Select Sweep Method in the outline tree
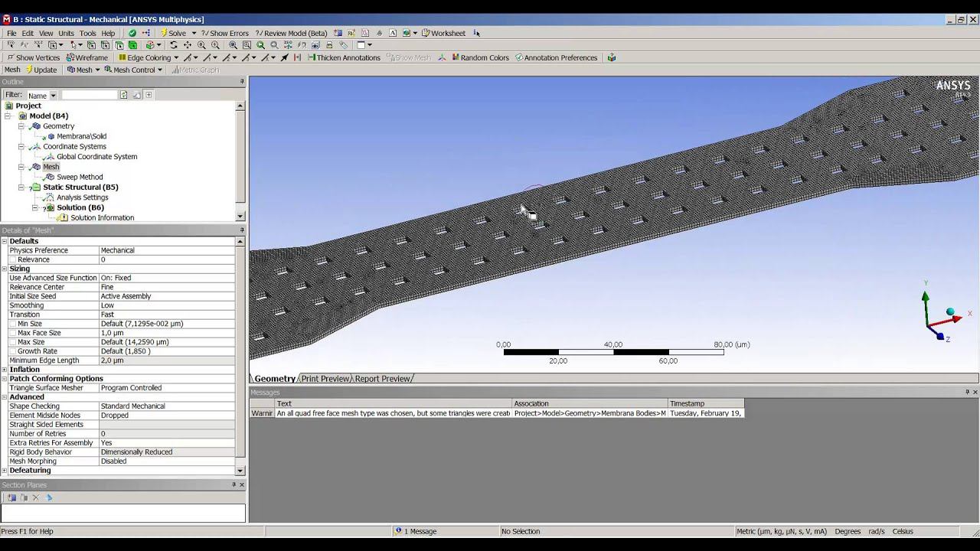Viewport: 980px width, 551px height. (x=80, y=177)
